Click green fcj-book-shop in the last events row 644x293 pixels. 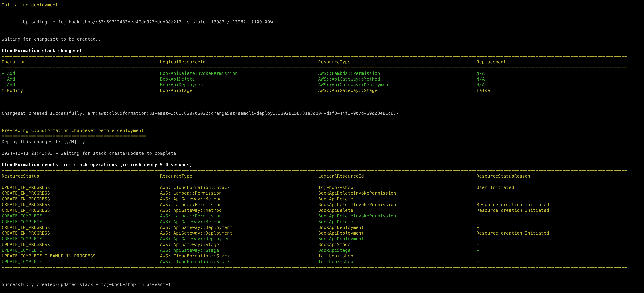click(335, 262)
